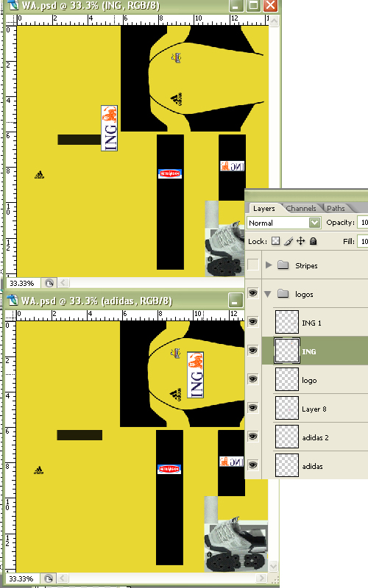Switch to the Channels tab
The height and width of the screenshot is (588, 368).
pyautogui.click(x=301, y=209)
